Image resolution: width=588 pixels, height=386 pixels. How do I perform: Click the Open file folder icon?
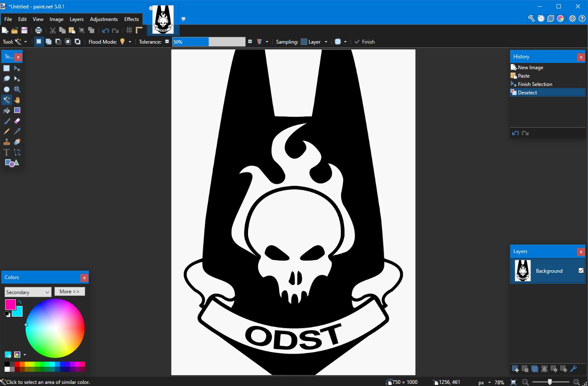(x=15, y=30)
